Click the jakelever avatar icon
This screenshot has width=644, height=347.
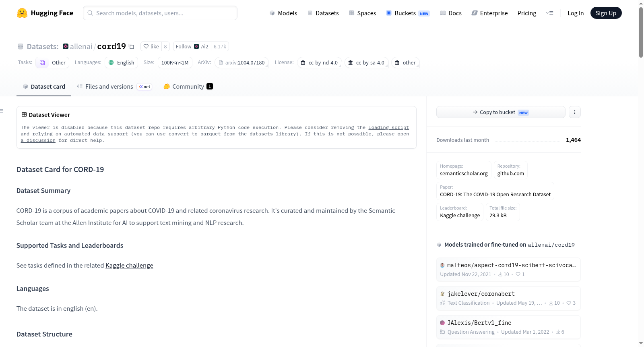tap(442, 294)
